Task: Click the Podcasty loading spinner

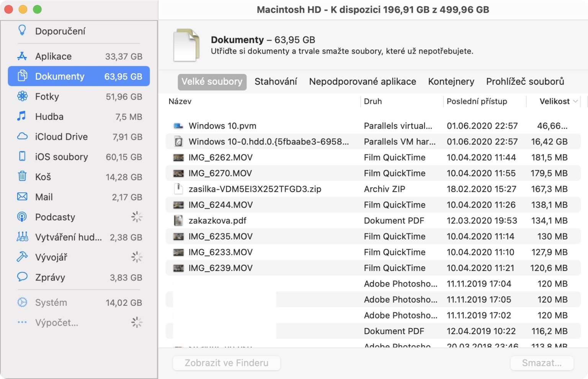Action: pos(137,217)
